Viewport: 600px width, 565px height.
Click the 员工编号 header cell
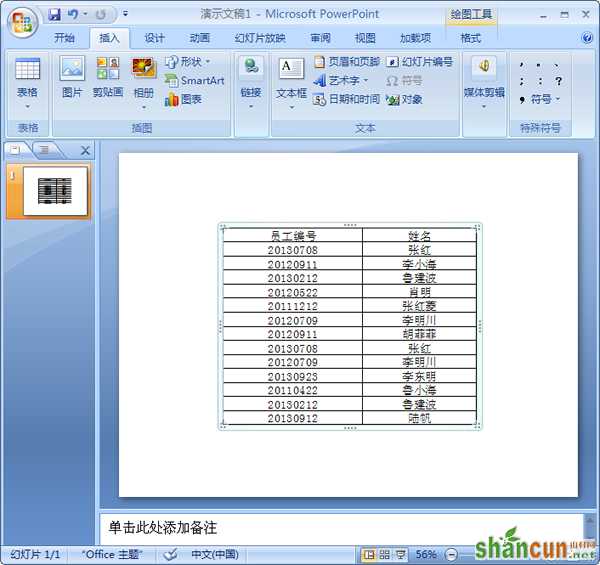[293, 235]
